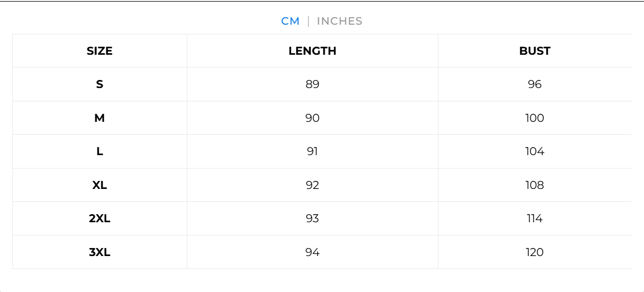The width and height of the screenshot is (644, 292).
Task: Click bust value 100 for size M
Action: [x=535, y=118]
